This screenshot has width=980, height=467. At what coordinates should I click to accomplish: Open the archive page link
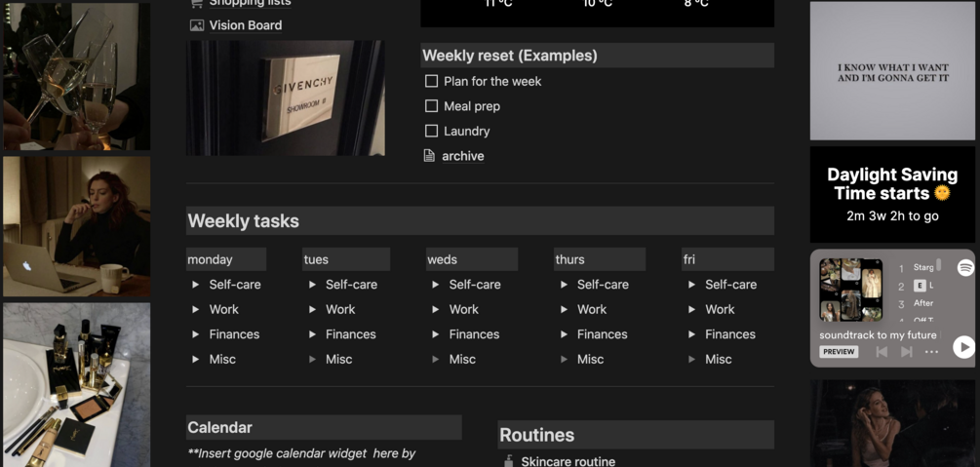(x=463, y=156)
